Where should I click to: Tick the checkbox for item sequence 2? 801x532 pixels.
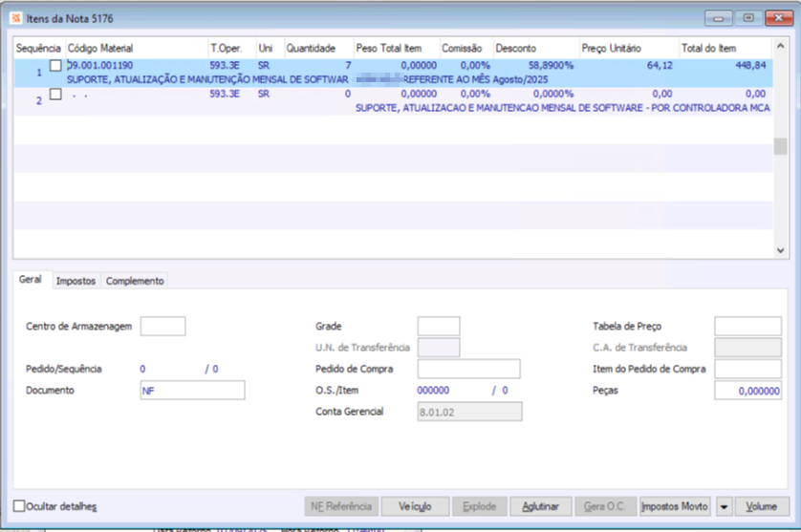tap(55, 94)
